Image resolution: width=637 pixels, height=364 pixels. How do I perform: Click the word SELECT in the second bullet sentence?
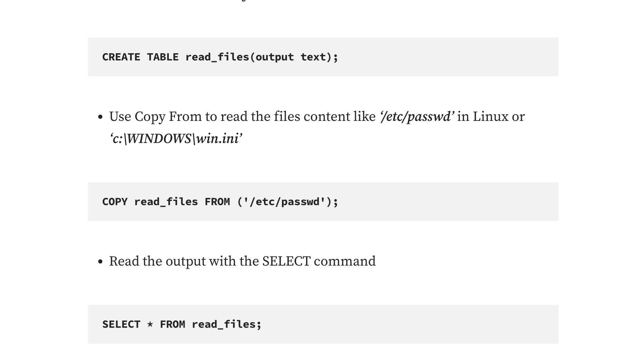click(286, 261)
